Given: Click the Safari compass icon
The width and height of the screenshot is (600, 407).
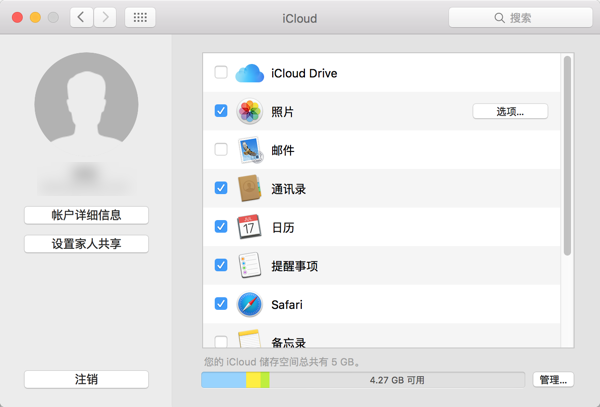Looking at the screenshot, I should coord(249,304).
